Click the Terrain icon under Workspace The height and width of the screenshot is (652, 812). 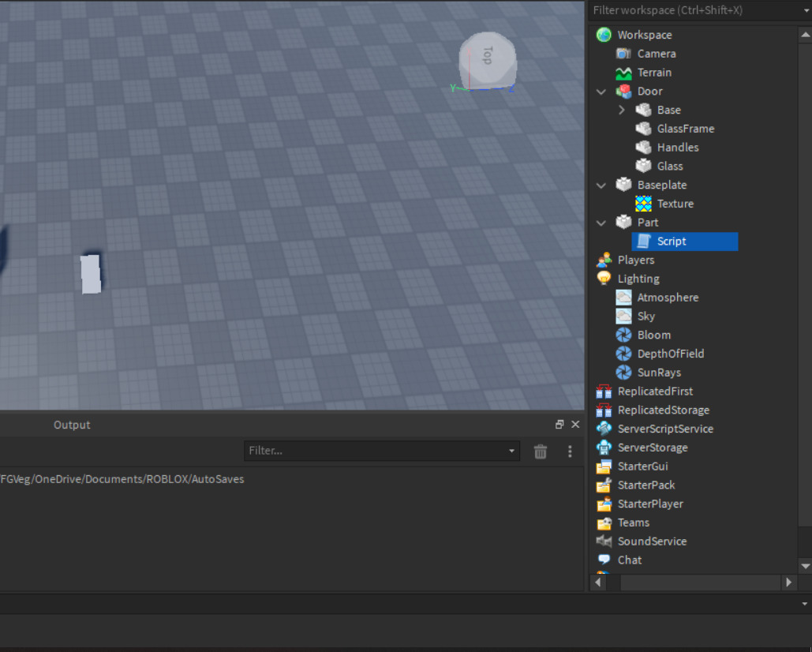tap(623, 72)
